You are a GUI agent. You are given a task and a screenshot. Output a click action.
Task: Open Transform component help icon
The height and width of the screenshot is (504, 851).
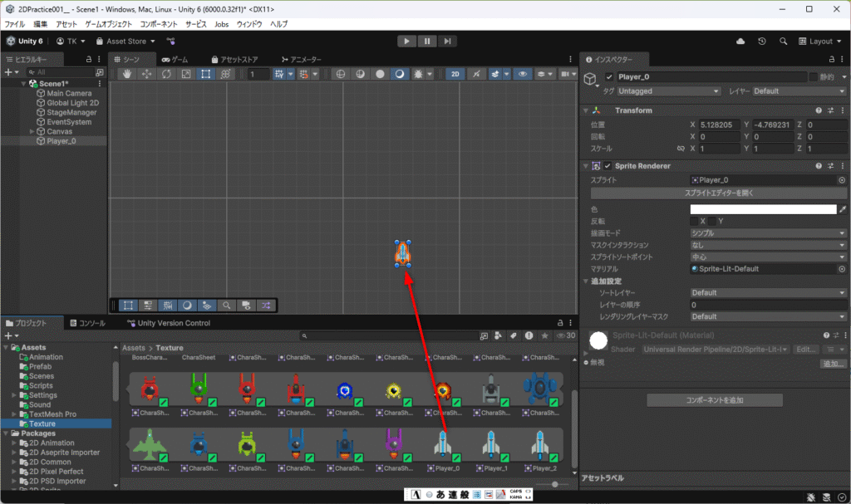tap(819, 110)
